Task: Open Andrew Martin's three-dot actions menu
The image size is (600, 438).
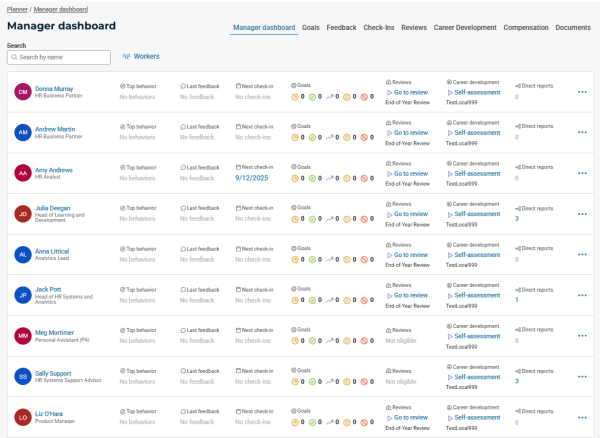Action: [x=582, y=132]
